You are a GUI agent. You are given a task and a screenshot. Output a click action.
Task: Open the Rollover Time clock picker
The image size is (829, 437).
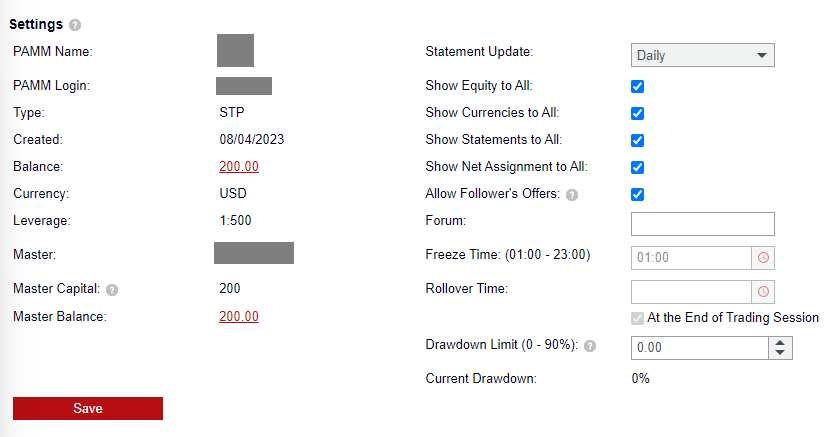[x=763, y=292]
